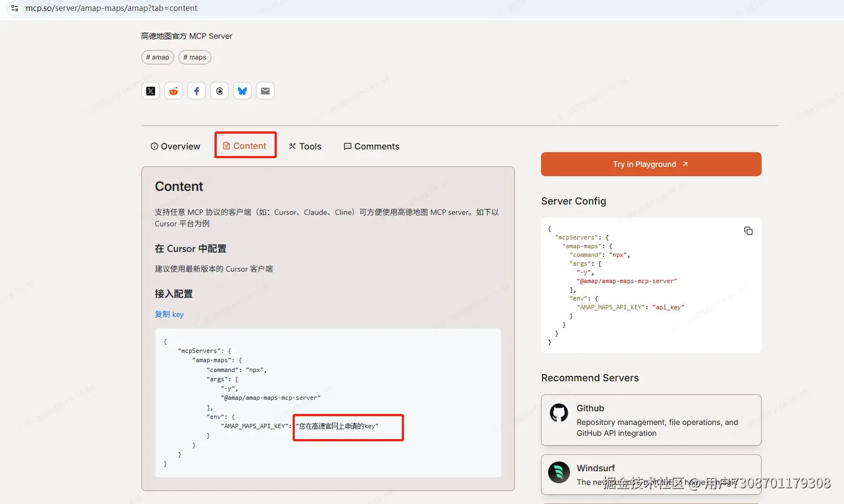
Task: Click the 建议使用最新版本的 Cursor 客户端 text
Action: 213,269
